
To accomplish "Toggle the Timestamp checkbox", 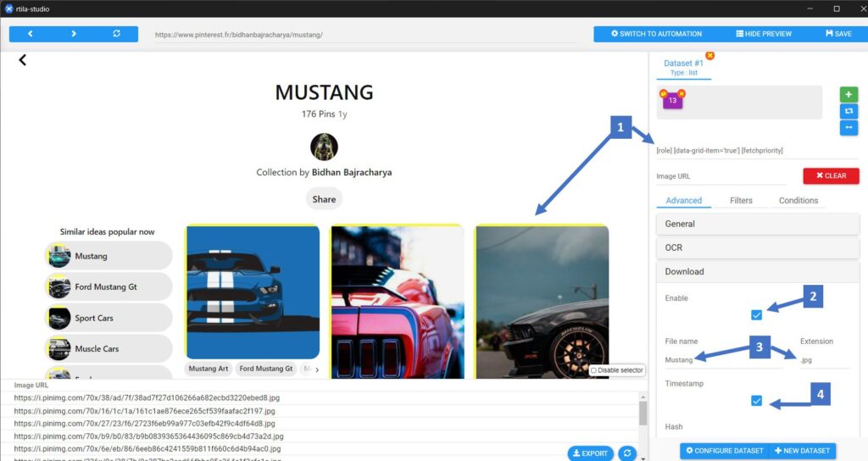I will pos(756,400).
